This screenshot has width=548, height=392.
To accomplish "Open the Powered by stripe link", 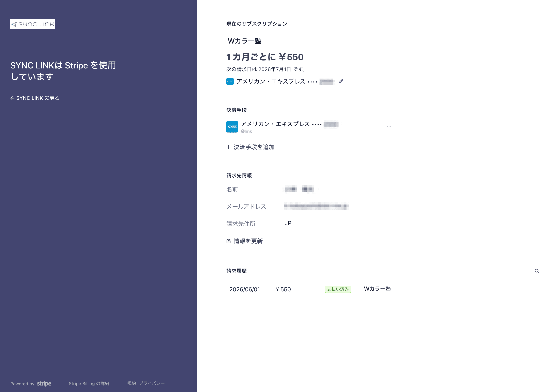I will tap(31, 383).
